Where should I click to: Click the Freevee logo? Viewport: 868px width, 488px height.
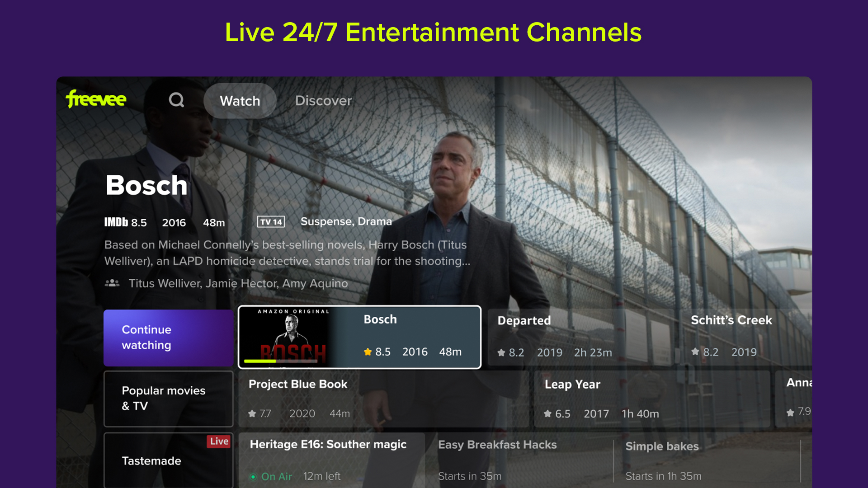point(96,99)
